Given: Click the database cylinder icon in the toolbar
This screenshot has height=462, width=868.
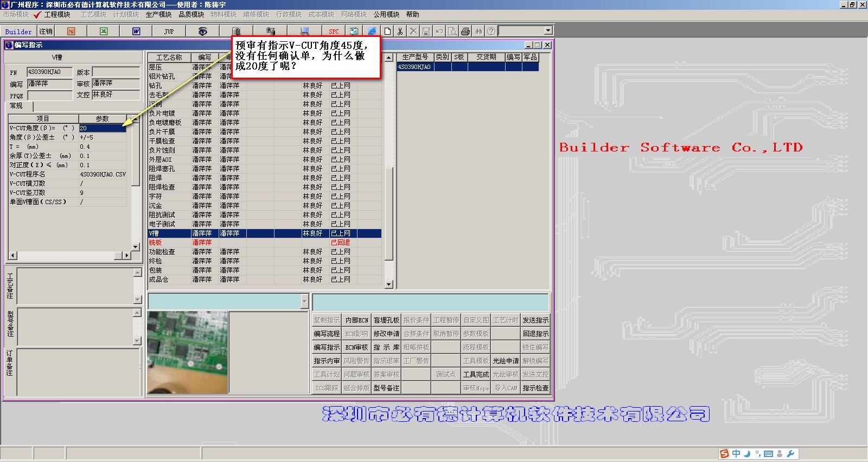Looking at the screenshot, I should coord(236,31).
